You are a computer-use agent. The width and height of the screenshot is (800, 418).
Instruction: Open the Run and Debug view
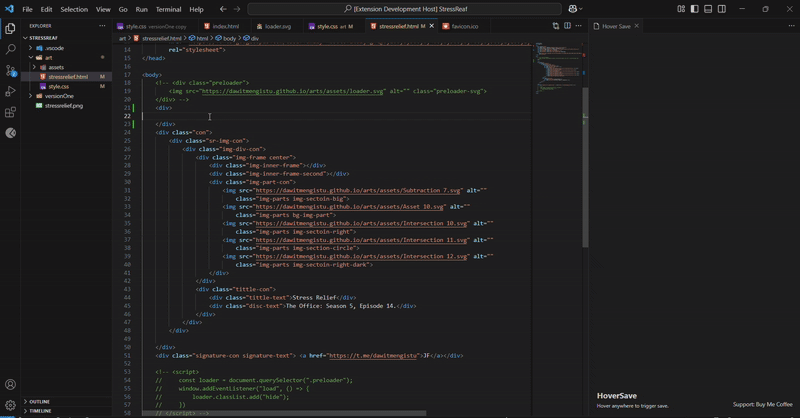click(10, 91)
